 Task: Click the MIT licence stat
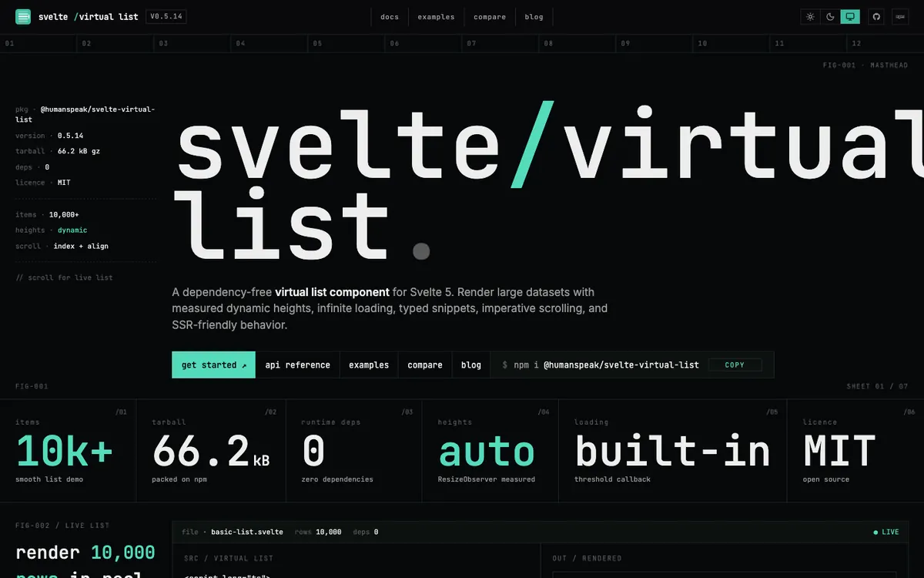(x=855, y=452)
